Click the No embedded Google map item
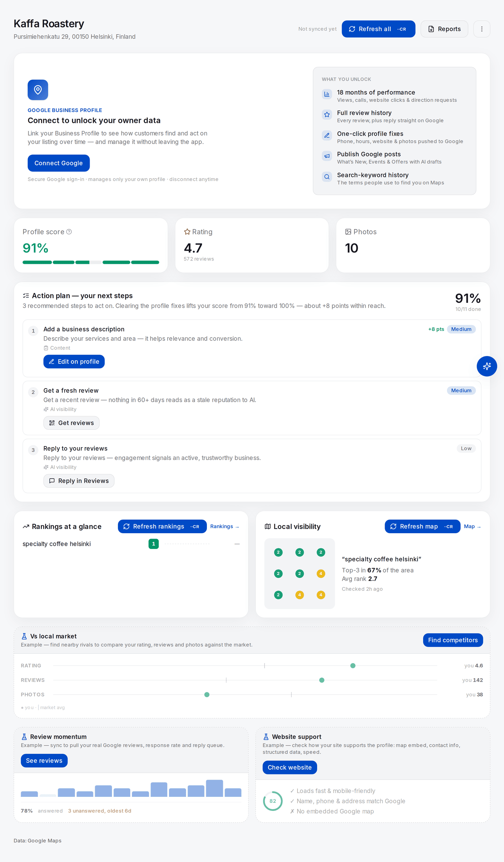The width and height of the screenshot is (504, 862). click(332, 811)
